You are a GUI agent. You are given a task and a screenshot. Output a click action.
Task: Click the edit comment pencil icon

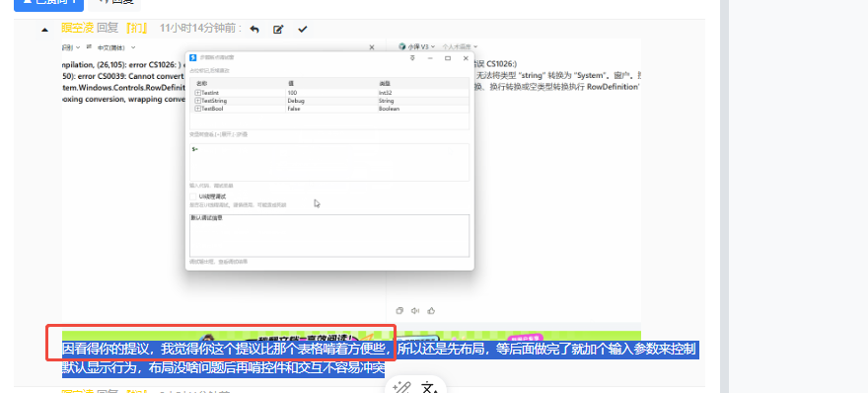278,29
